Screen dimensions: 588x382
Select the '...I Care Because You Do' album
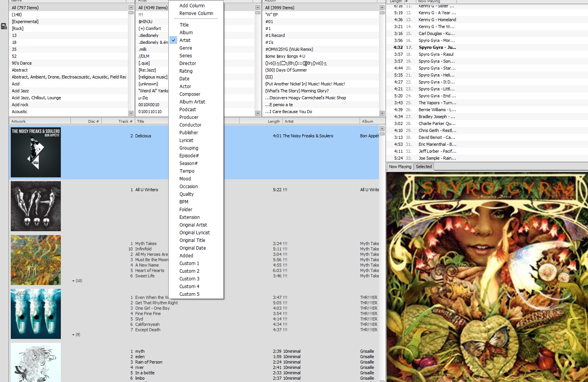pyautogui.click(x=321, y=112)
